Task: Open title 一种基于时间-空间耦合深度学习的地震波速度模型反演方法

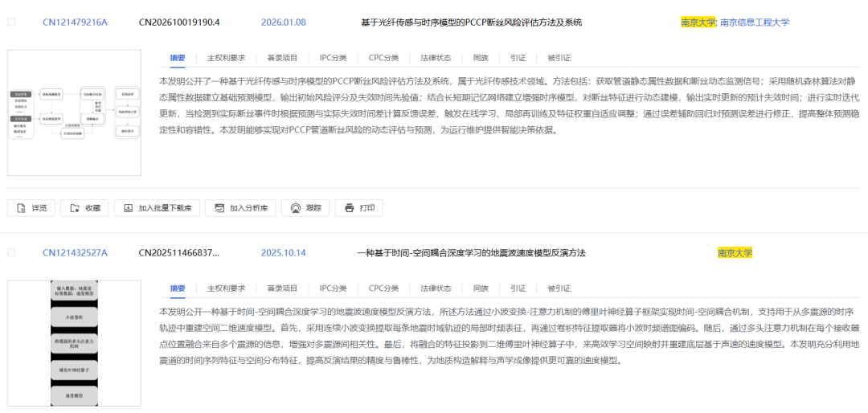Action: [472, 252]
